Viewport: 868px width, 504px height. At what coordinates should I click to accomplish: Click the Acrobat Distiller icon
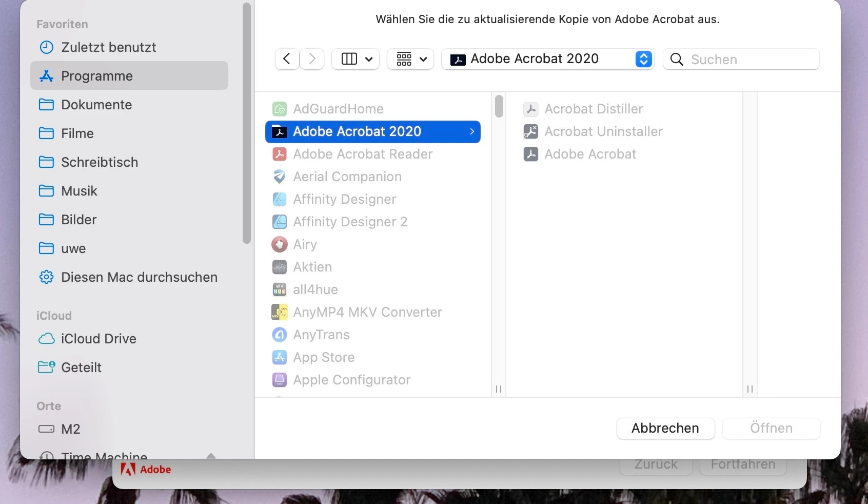point(531,109)
